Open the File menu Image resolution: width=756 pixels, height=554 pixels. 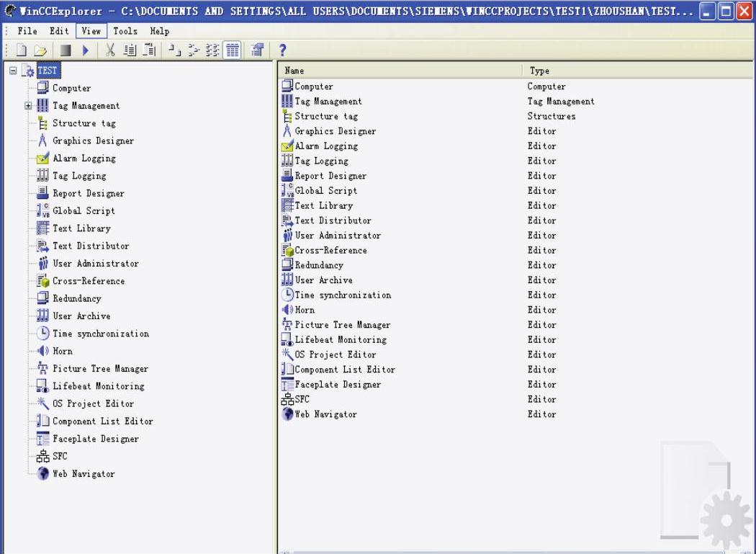coord(27,31)
